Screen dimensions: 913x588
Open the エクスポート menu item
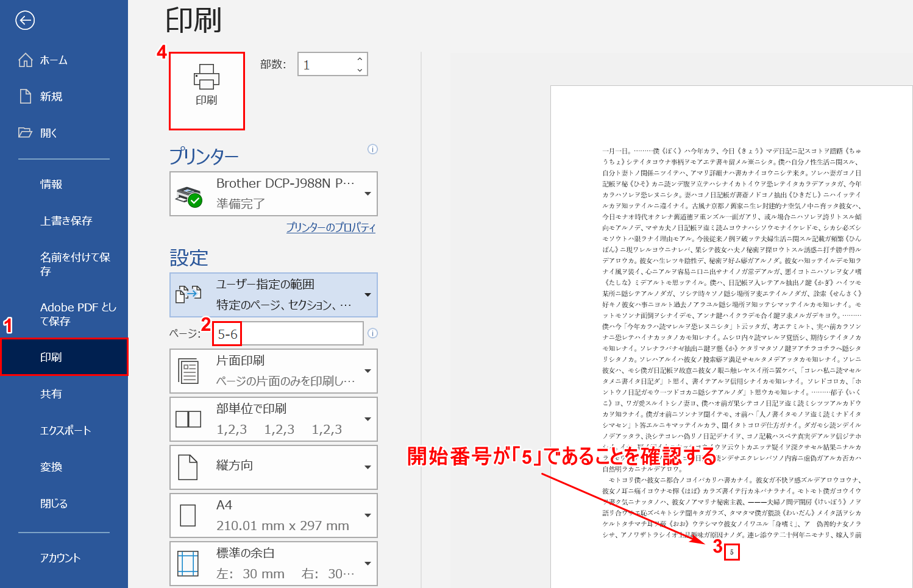tap(64, 430)
